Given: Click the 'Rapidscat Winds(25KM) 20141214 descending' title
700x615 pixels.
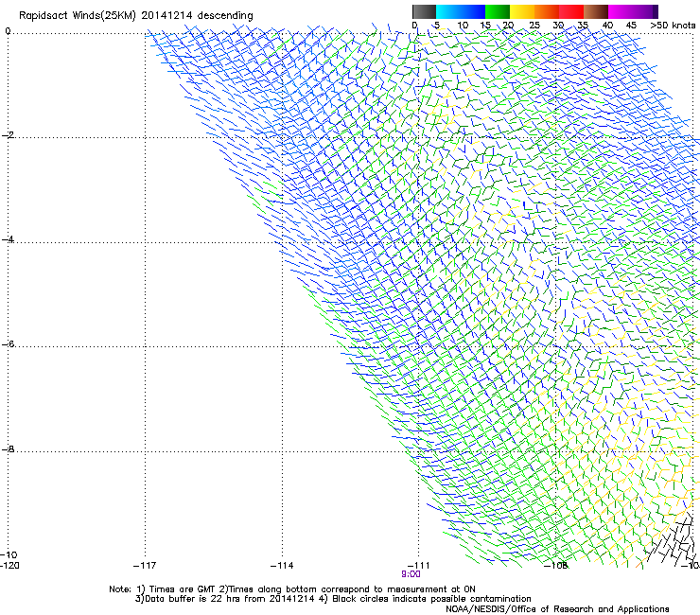Looking at the screenshot, I should pyautogui.click(x=135, y=16).
